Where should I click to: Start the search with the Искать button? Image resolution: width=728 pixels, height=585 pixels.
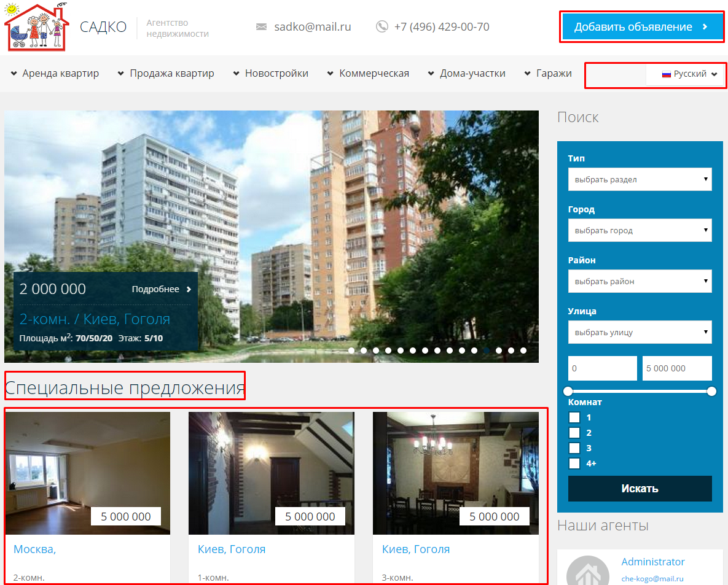click(640, 489)
